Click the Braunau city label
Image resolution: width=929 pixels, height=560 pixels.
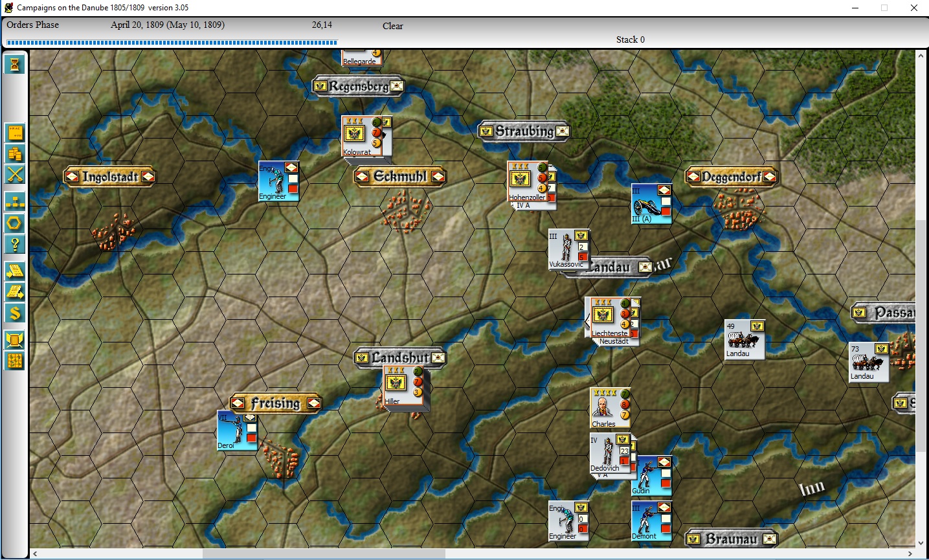(x=732, y=539)
